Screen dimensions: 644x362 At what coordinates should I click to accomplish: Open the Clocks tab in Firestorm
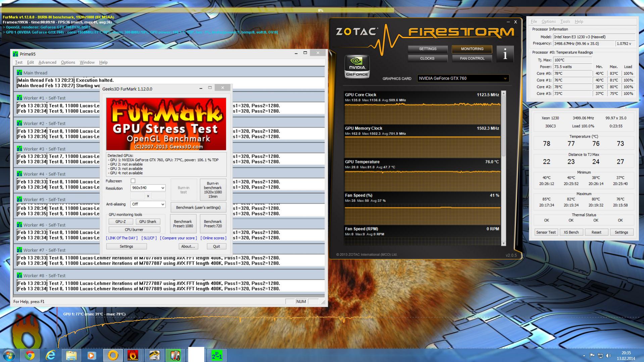tap(428, 58)
